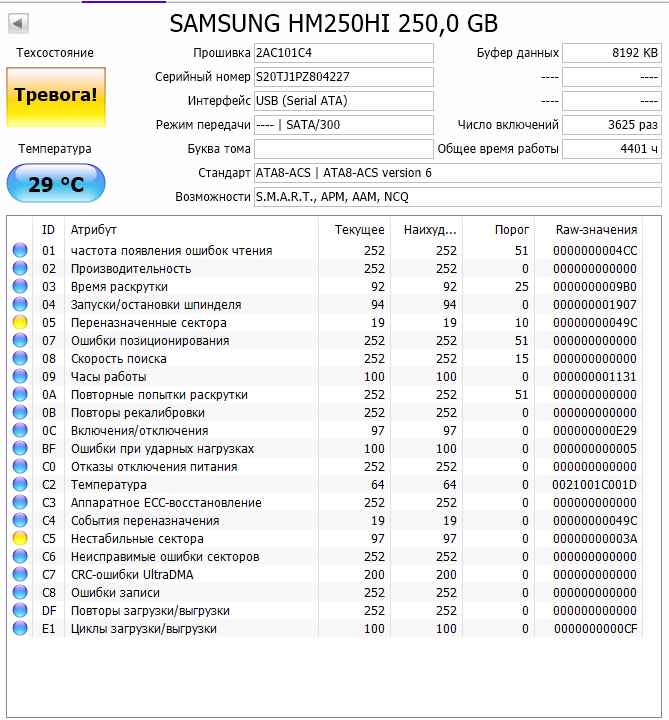Click the Техсостояние label
669x720 pixels.
click(x=55, y=53)
